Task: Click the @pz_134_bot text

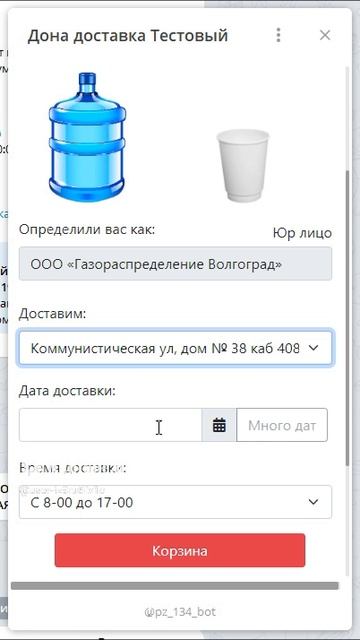Action: pyautogui.click(x=180, y=612)
